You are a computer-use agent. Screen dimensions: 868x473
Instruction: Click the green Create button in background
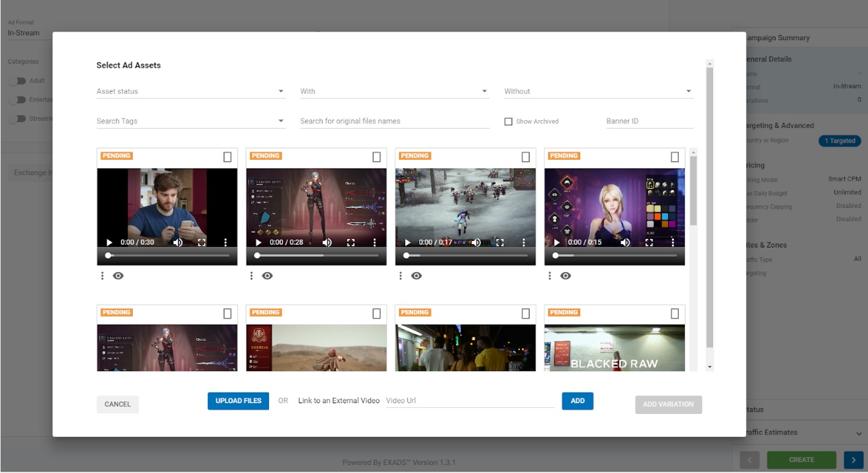[802, 460]
